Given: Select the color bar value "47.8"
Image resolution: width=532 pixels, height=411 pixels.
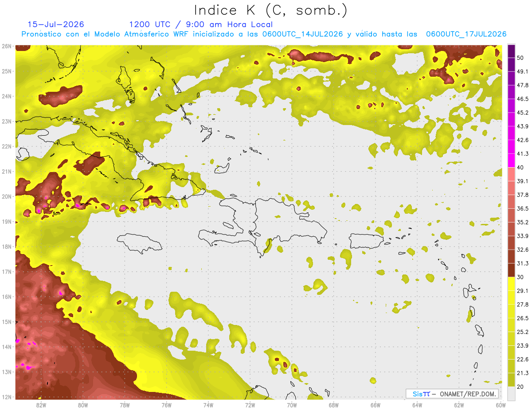Looking at the screenshot, I should tap(523, 85).
